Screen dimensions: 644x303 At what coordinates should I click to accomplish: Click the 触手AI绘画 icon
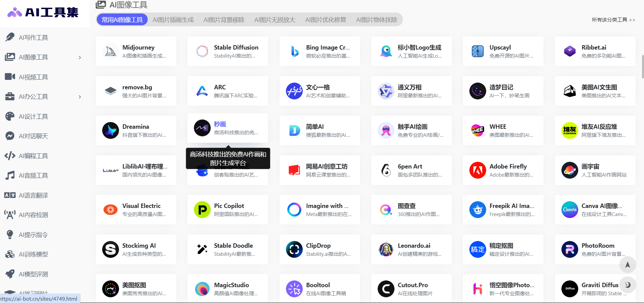click(386, 130)
